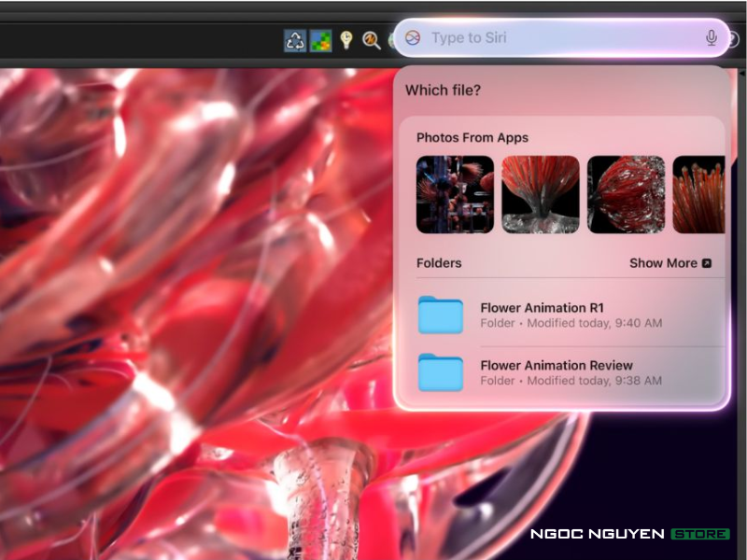Image resolution: width=747 pixels, height=560 pixels.
Task: Select the third flower photo thumbnail
Action: point(626,194)
